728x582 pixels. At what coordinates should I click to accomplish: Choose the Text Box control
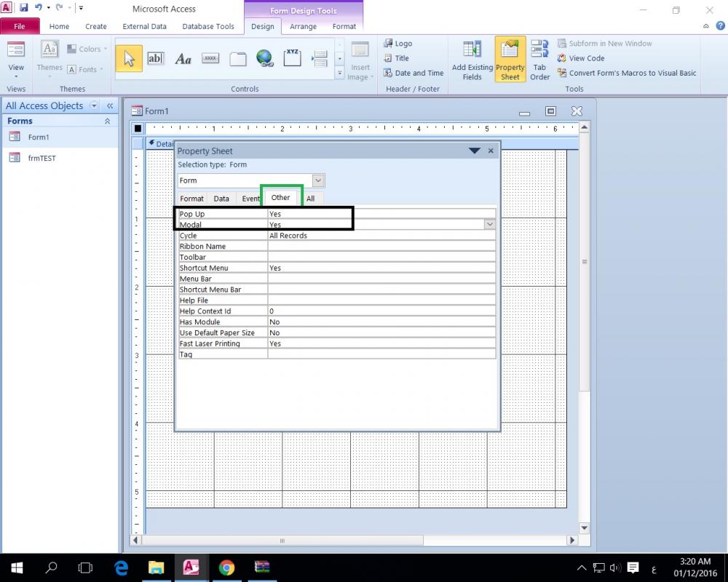pyautogui.click(x=156, y=59)
